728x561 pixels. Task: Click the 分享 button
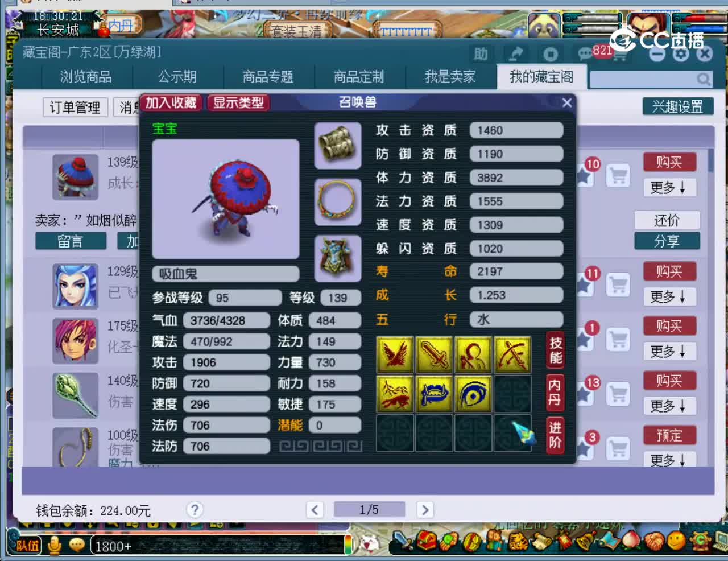[667, 241]
